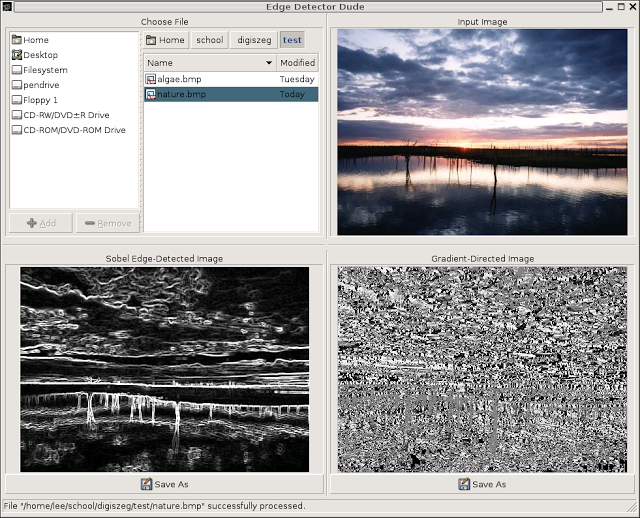Save the Gradient-Directed image

(x=482, y=484)
